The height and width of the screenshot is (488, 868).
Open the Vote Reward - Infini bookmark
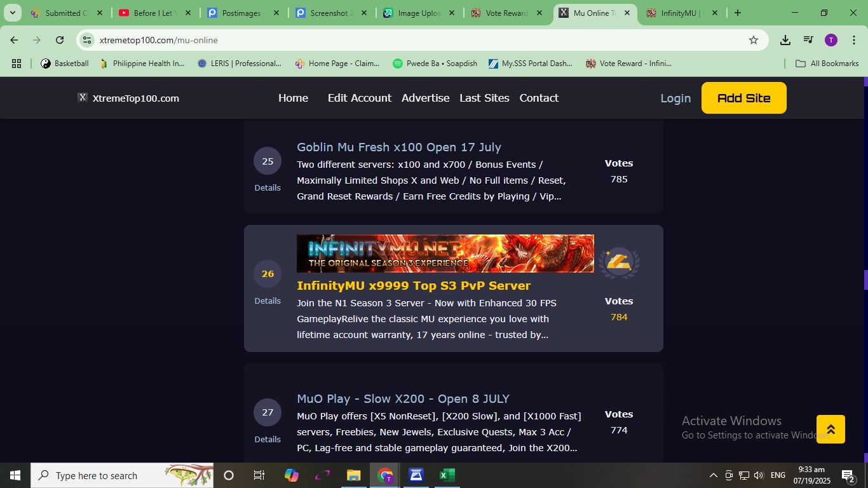point(628,63)
